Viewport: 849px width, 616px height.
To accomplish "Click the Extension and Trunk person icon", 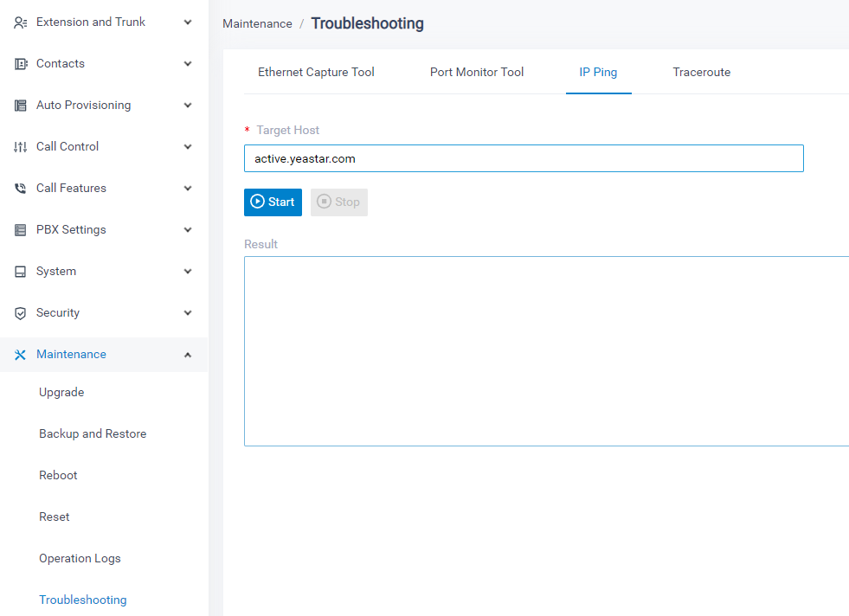I will coord(21,22).
